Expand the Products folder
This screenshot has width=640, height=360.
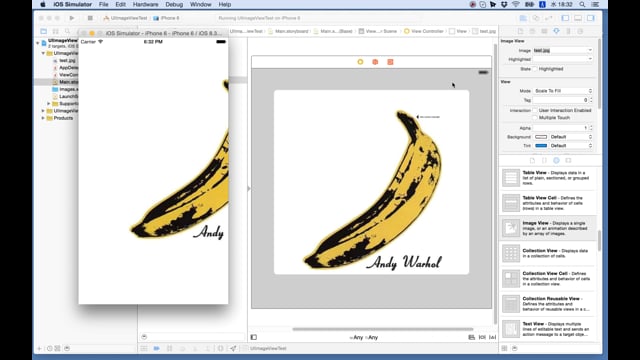tap(43, 118)
